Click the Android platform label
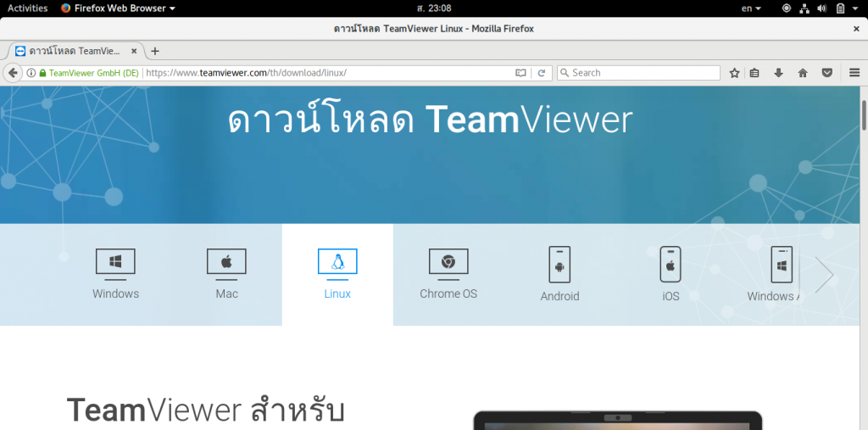The width and height of the screenshot is (868, 430). pos(559,297)
